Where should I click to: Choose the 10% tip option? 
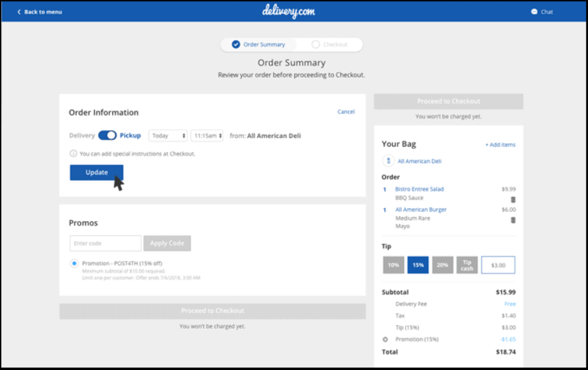[x=393, y=265]
